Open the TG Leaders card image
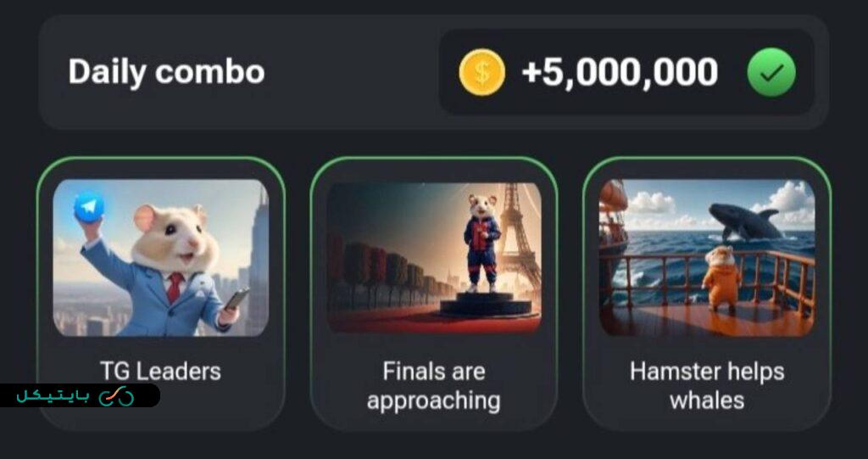 (160, 257)
